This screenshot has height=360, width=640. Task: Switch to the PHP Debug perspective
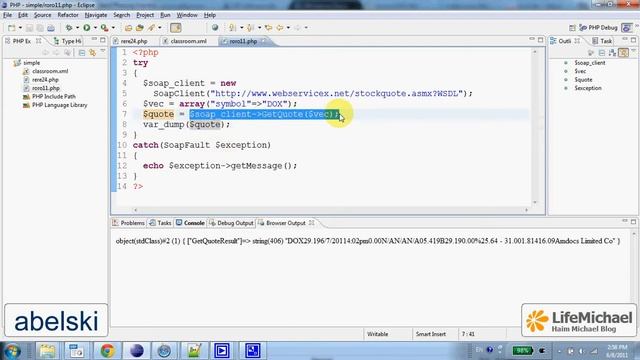tap(598, 28)
